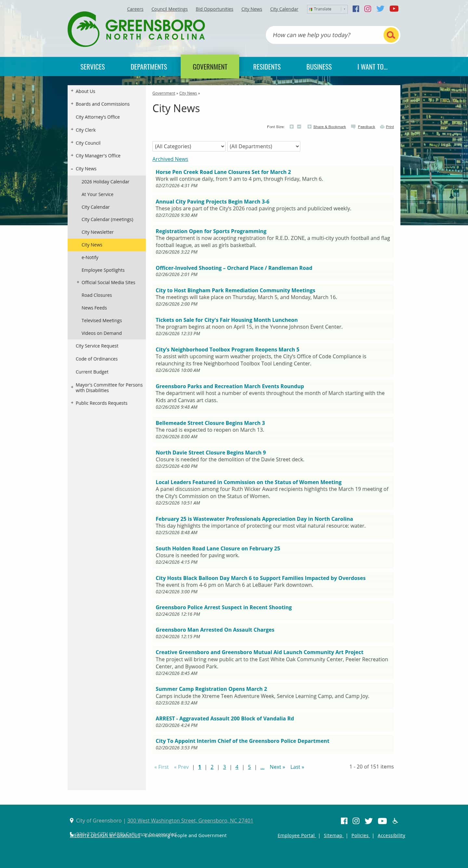Image resolution: width=468 pixels, height=868 pixels.
Task: Open the footer Instagram icon
Action: [356, 821]
